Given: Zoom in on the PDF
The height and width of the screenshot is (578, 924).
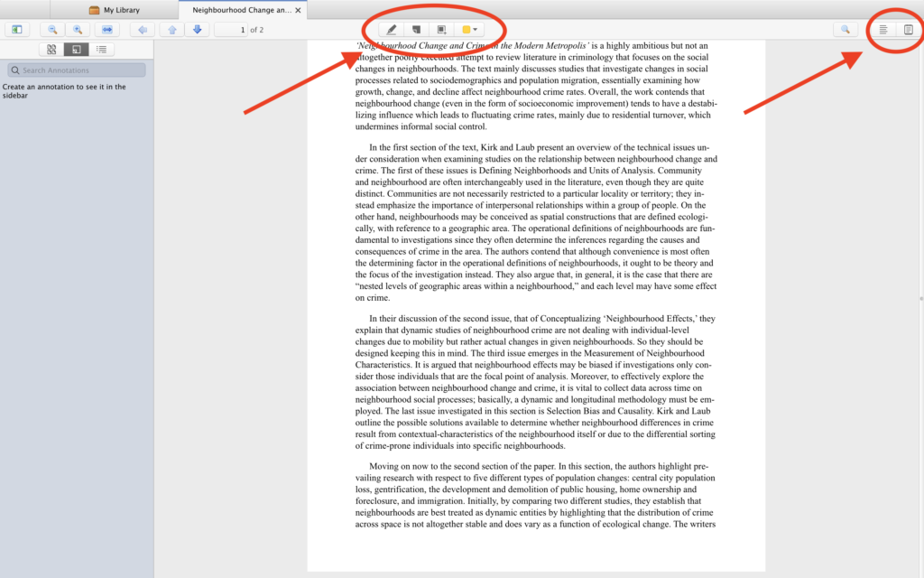Looking at the screenshot, I should (78, 30).
